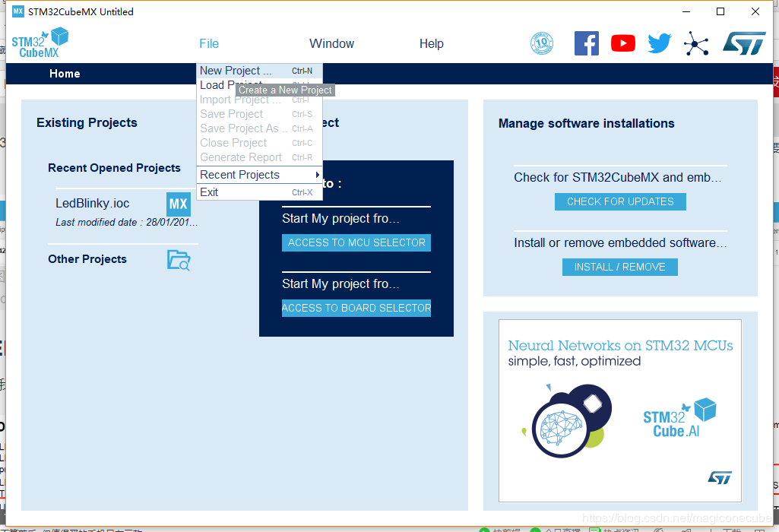
Task: Open the Facebook page icon
Action: click(586, 43)
